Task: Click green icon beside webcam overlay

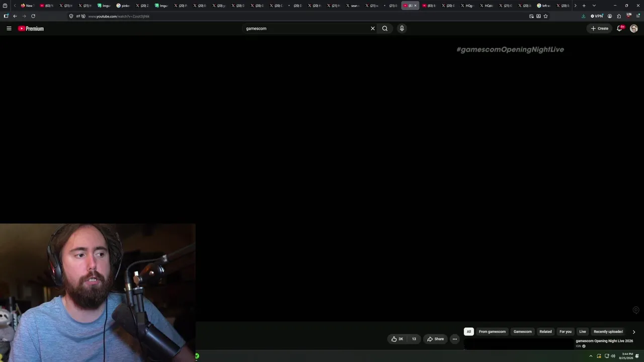Action: [x=197, y=356]
